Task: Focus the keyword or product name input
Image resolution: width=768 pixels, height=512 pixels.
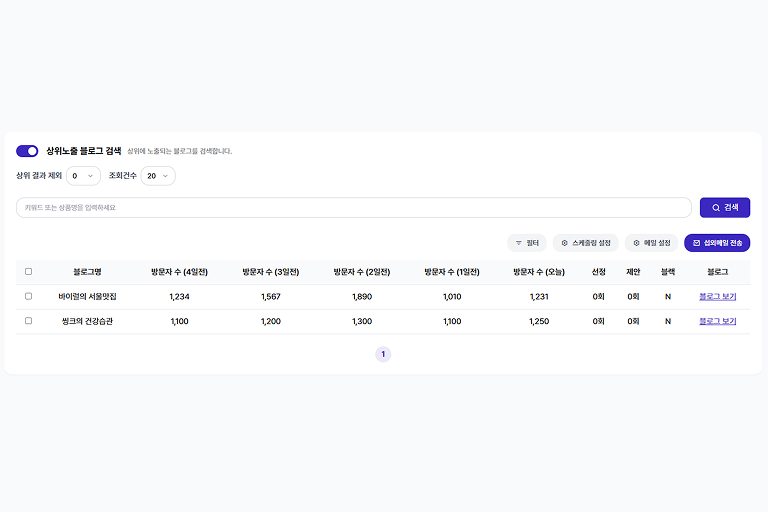Action: tap(354, 208)
